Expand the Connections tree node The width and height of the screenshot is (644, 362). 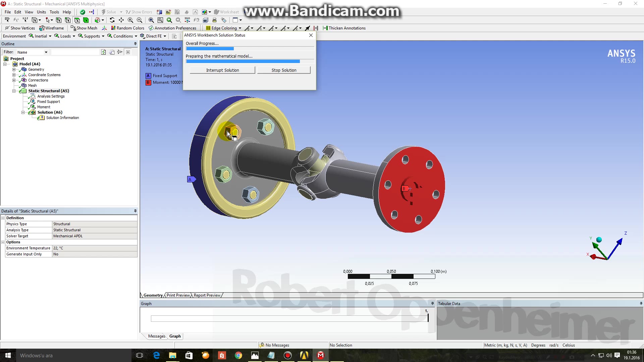pyautogui.click(x=14, y=80)
